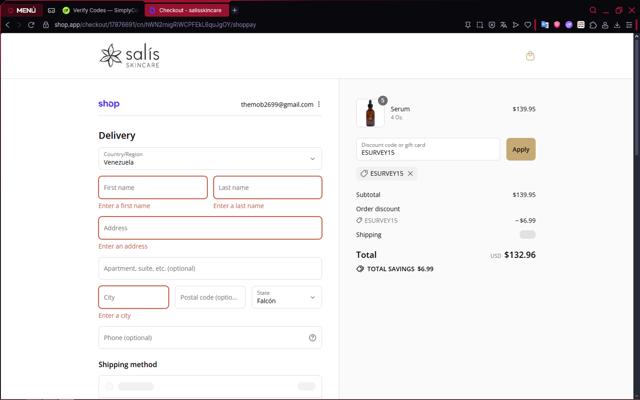Viewport: 640px width, 400px height.
Task: Open the profile account icon in the toolbar
Action: click(605, 25)
